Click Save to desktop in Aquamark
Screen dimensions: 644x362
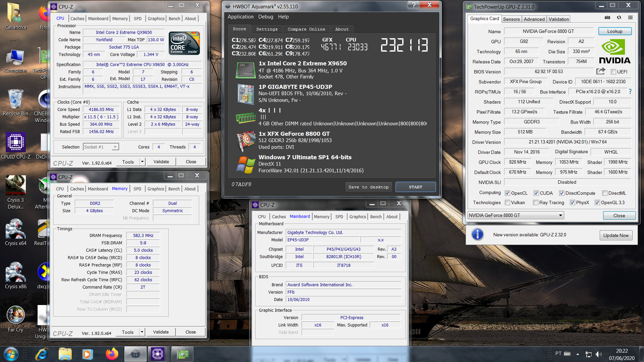[x=368, y=187]
